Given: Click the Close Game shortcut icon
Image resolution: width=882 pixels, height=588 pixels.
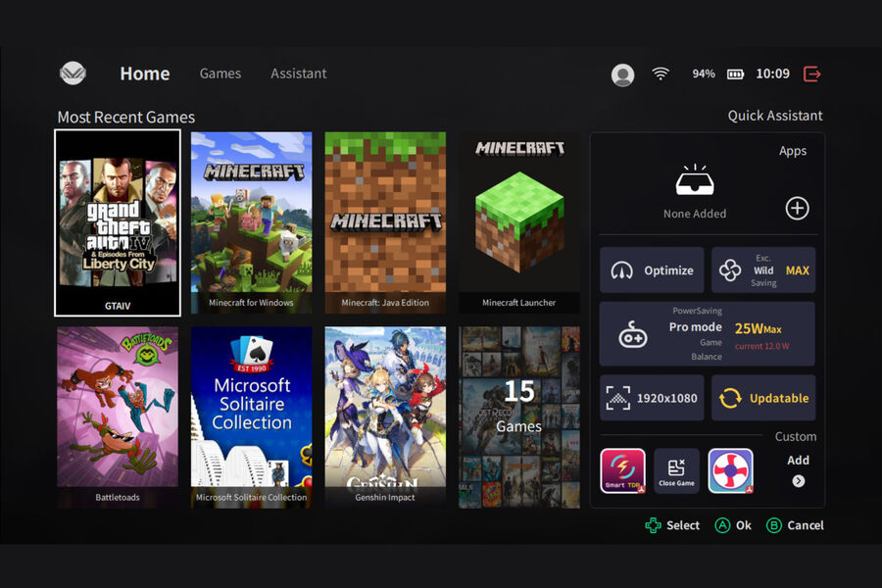Looking at the screenshot, I should (x=676, y=470).
